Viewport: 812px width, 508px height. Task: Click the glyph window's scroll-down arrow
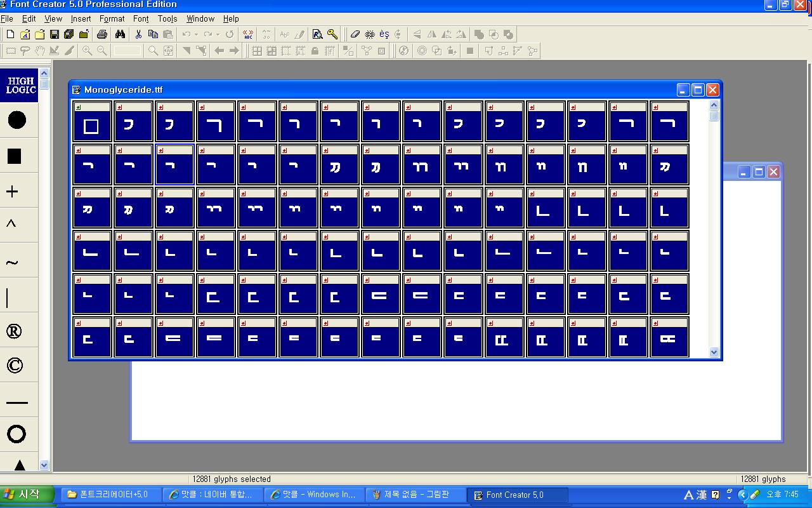pyautogui.click(x=714, y=352)
